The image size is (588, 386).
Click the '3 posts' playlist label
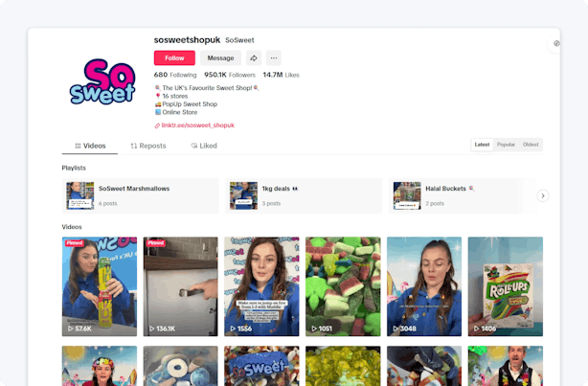click(x=272, y=203)
